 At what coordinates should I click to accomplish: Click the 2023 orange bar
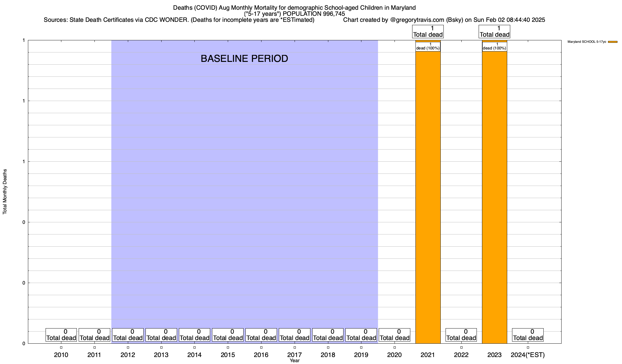click(x=494, y=197)
